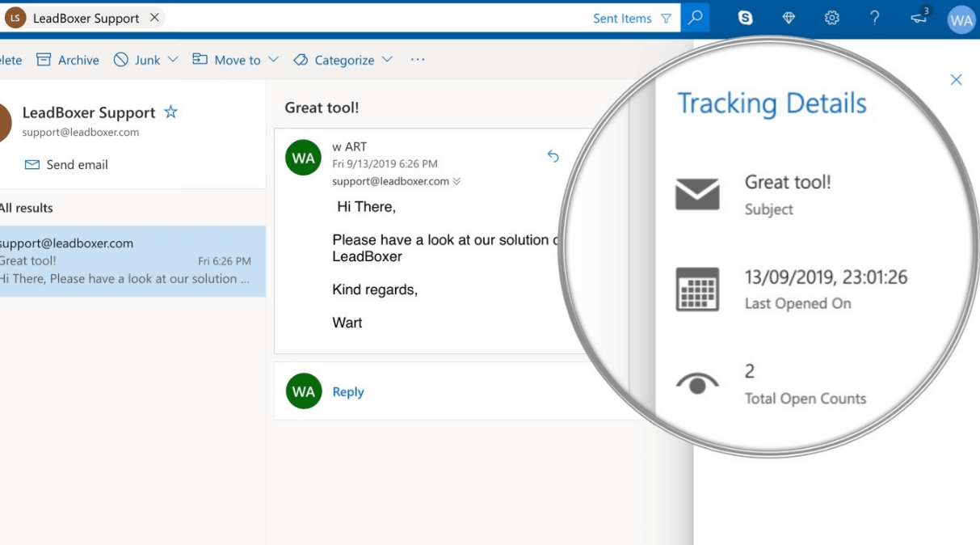
Task: Click the WA avatar in message header
Action: (304, 158)
